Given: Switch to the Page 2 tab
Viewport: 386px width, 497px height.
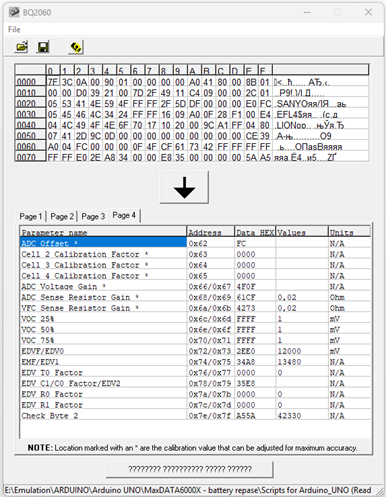Looking at the screenshot, I should coord(62,216).
